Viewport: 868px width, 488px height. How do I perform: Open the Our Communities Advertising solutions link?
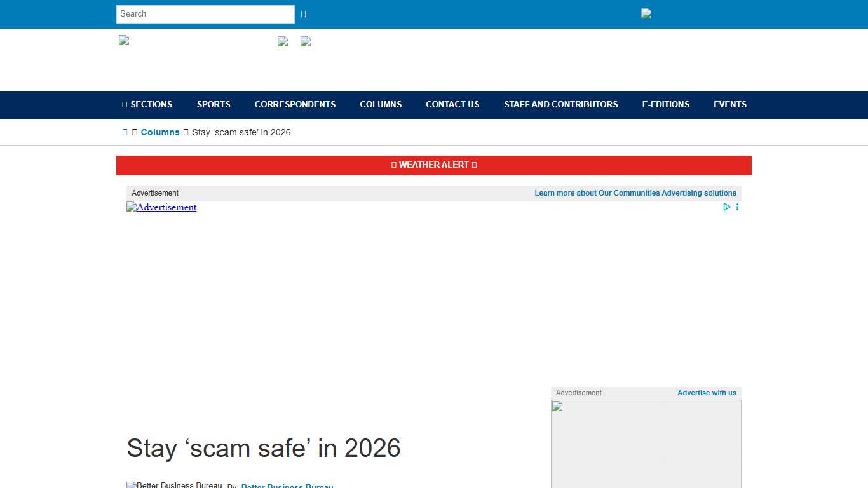[635, 193]
